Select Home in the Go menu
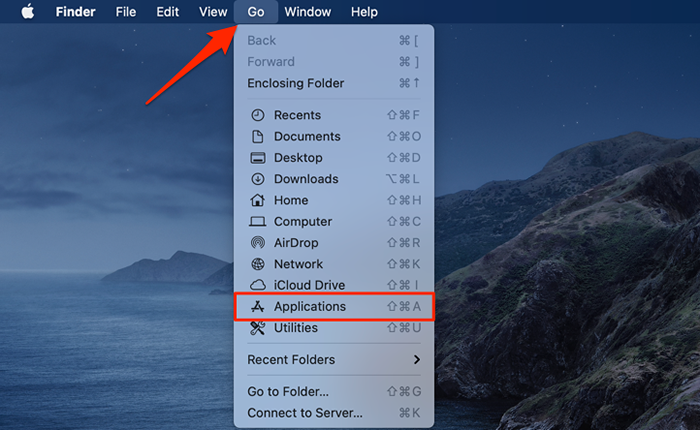 coord(334,200)
